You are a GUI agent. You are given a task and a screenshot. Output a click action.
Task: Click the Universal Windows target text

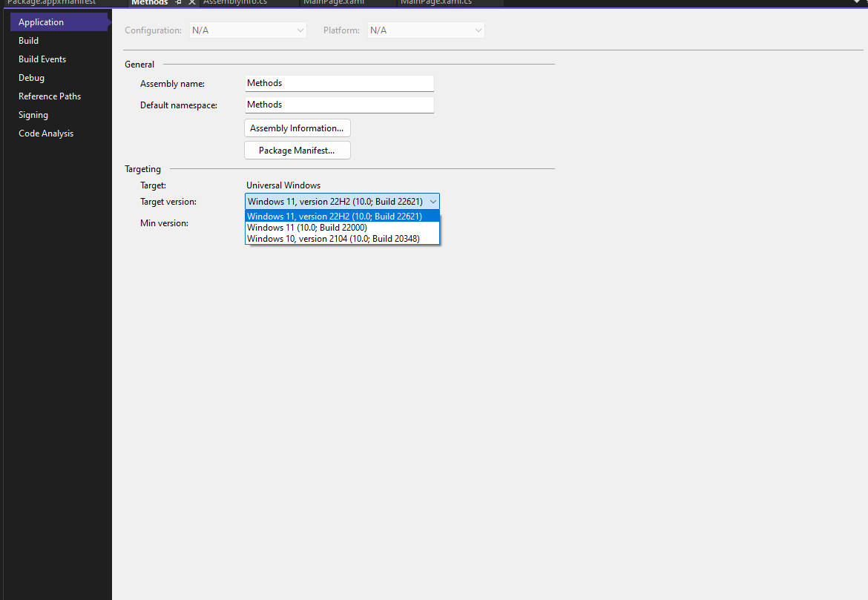tap(283, 185)
